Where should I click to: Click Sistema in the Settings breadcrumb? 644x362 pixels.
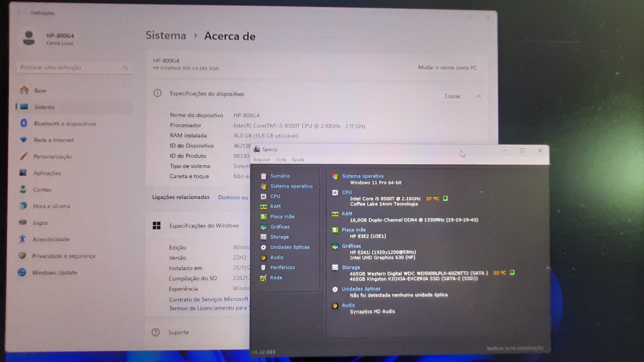coord(166,35)
